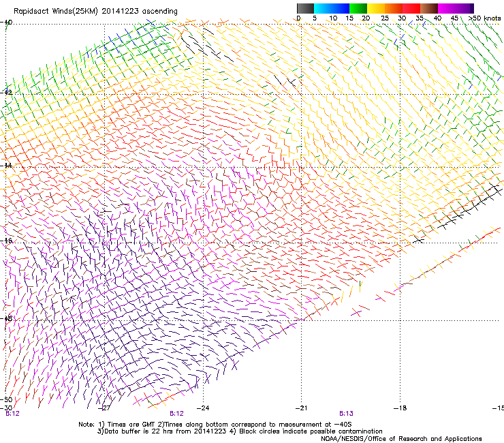Click the yellow 20-25 knots legend swatch
This screenshot has width=504, height=443.
pyautogui.click(x=376, y=8)
